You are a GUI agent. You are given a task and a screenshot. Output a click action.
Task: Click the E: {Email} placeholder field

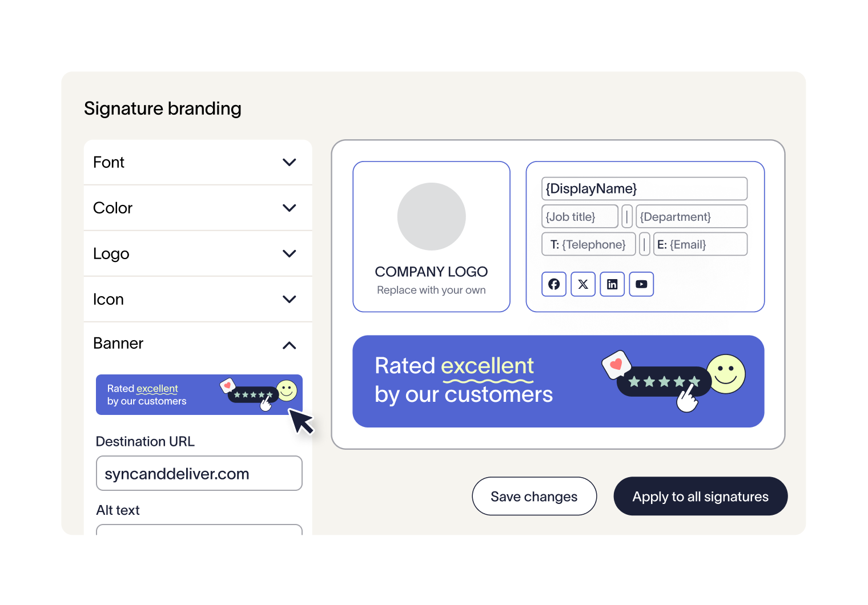click(x=700, y=244)
